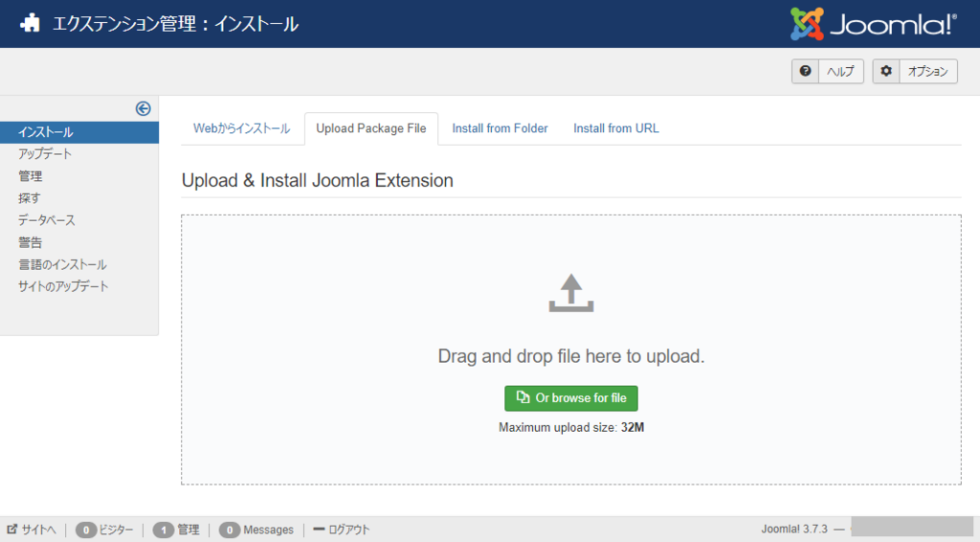Screen dimensions: 980x542
Task: Select the Upload Package File tab
Action: [371, 128]
